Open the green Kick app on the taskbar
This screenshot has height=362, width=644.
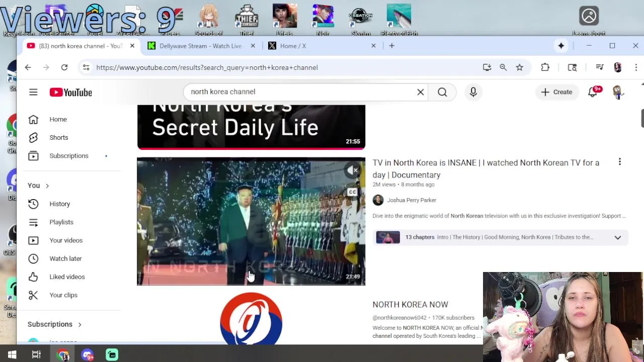112,355
